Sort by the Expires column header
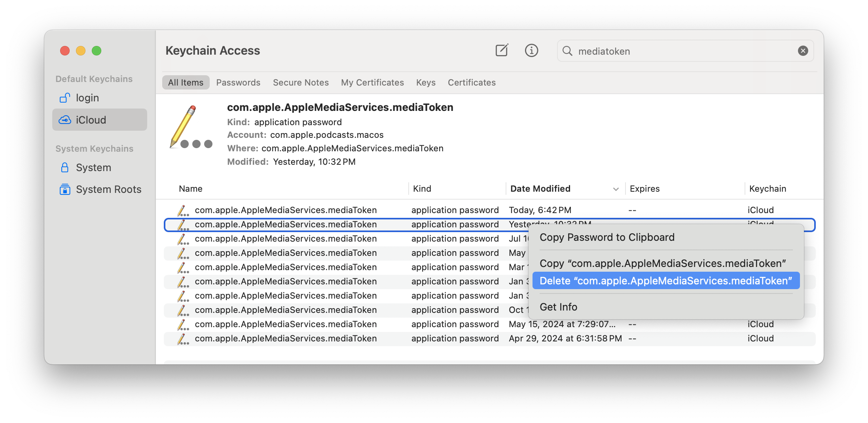 pos(644,189)
